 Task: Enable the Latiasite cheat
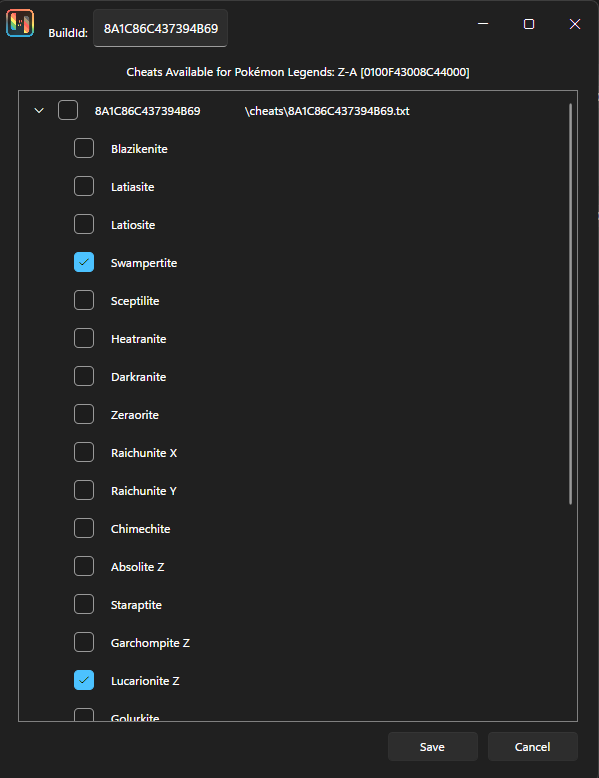point(84,186)
